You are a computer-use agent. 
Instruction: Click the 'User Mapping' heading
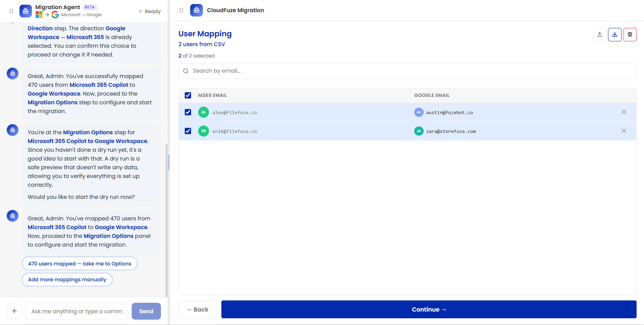205,34
